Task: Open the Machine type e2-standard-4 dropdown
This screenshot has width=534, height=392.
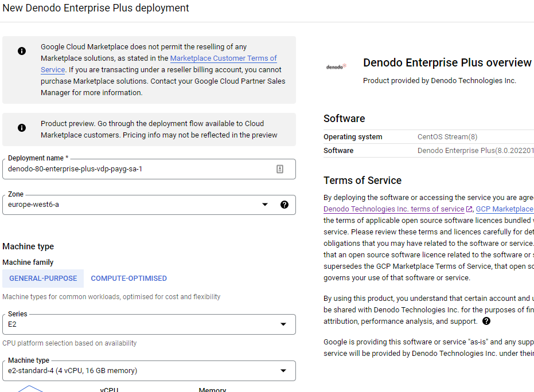Action: click(149, 371)
